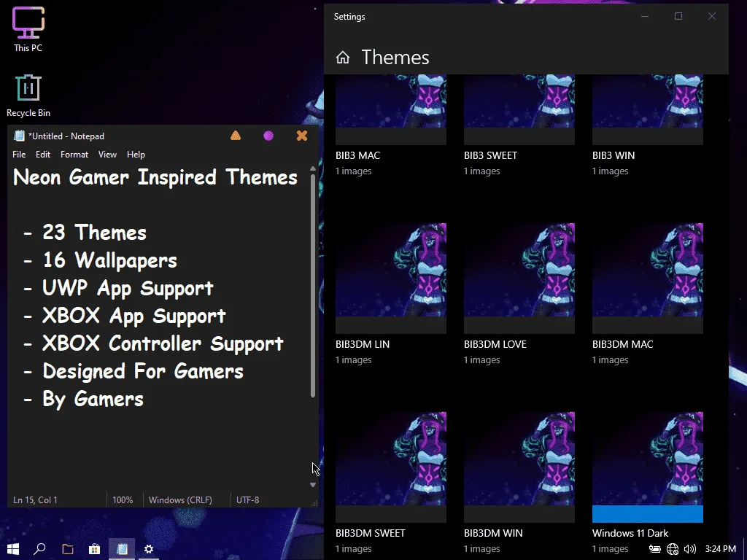747x560 pixels.
Task: Click the 'Neon Gamer Inspired Themes' heading
Action: 155,177
